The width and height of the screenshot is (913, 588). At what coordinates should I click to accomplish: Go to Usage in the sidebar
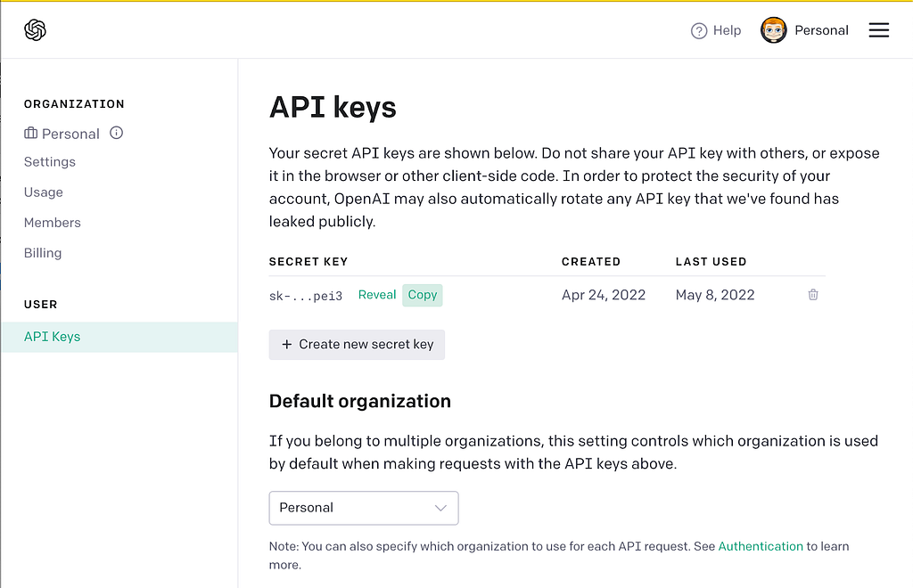43,192
